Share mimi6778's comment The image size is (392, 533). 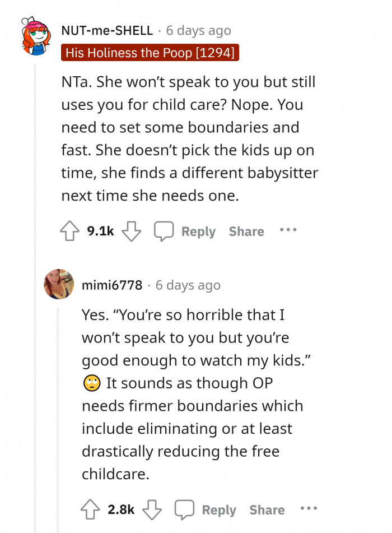pos(267,510)
